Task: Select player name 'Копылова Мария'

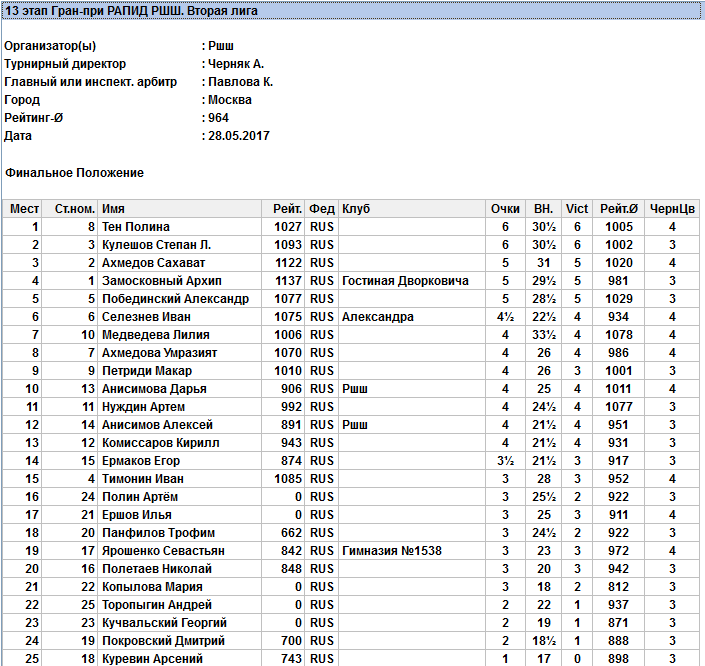Action: tap(152, 586)
